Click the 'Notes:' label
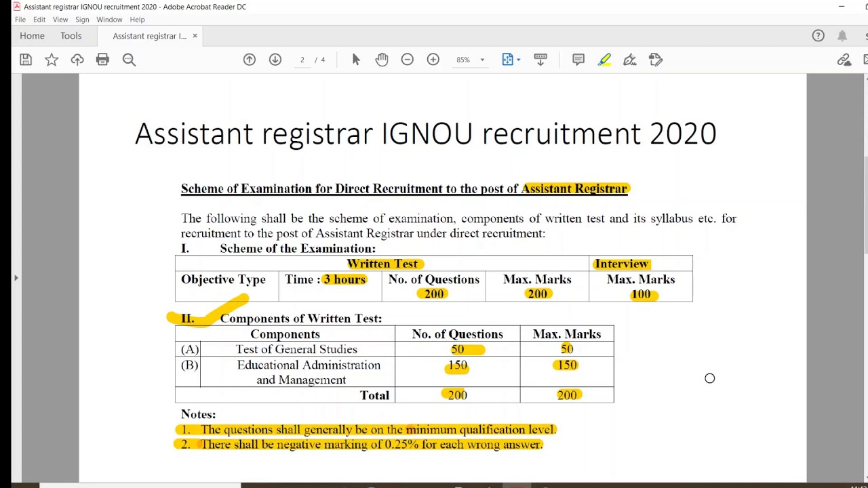This screenshot has height=488, width=868. coord(198,414)
